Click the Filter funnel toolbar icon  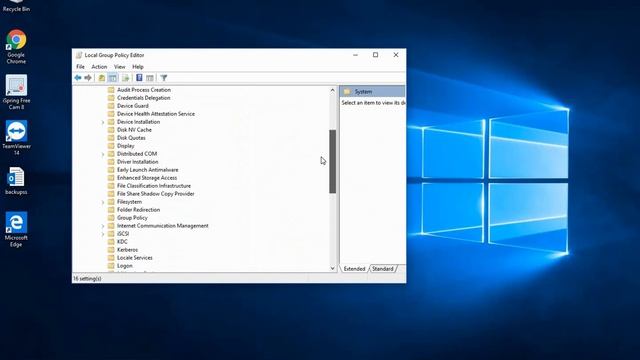point(164,78)
